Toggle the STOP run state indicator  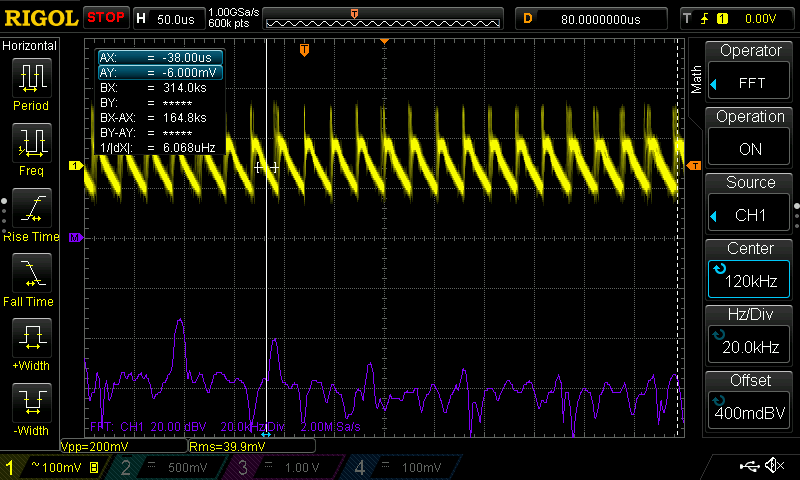click(105, 17)
